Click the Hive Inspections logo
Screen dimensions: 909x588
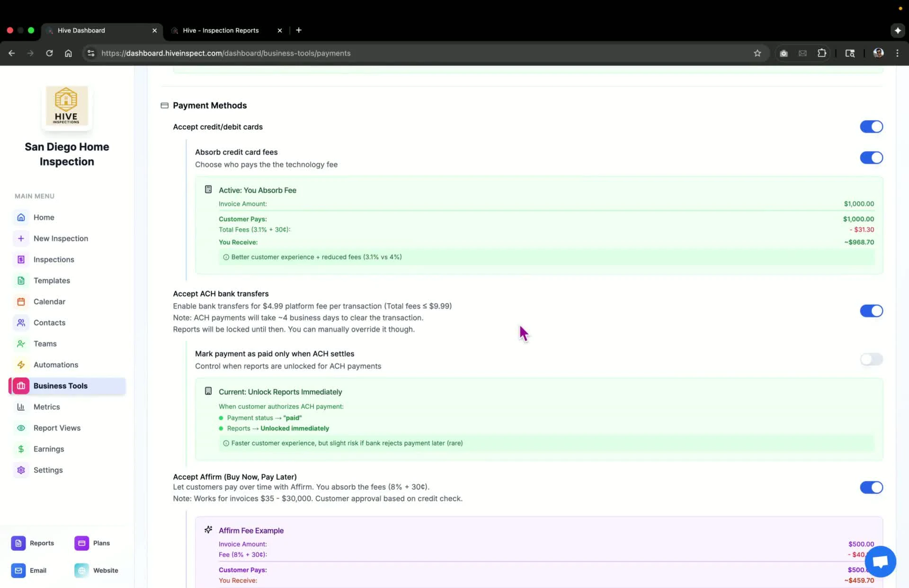coord(67,106)
